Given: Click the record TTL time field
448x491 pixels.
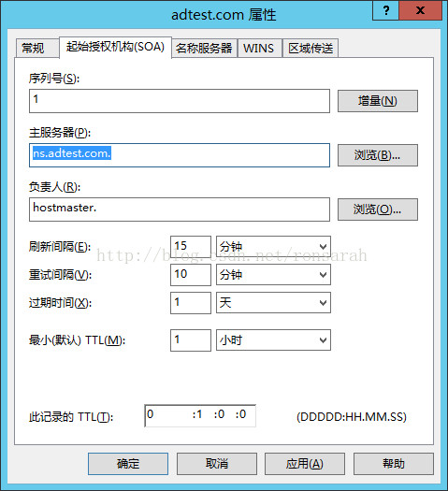Looking at the screenshot, I should [x=200, y=415].
